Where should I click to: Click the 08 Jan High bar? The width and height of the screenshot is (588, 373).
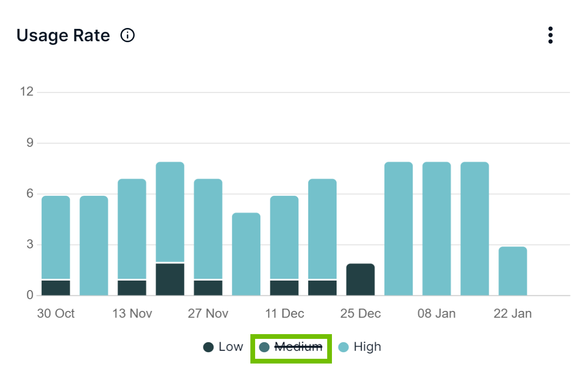point(436,228)
